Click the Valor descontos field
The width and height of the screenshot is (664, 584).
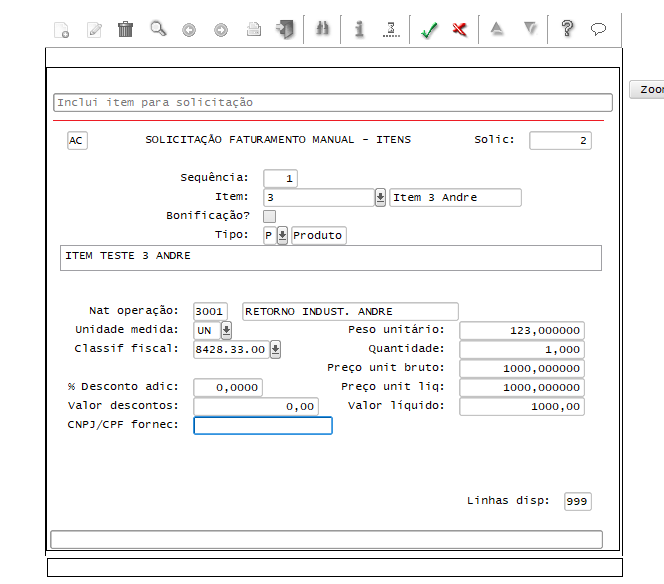point(256,407)
